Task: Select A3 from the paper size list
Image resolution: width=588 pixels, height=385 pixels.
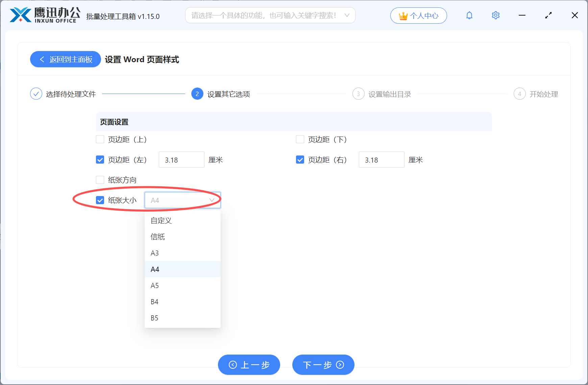Action: click(x=155, y=253)
